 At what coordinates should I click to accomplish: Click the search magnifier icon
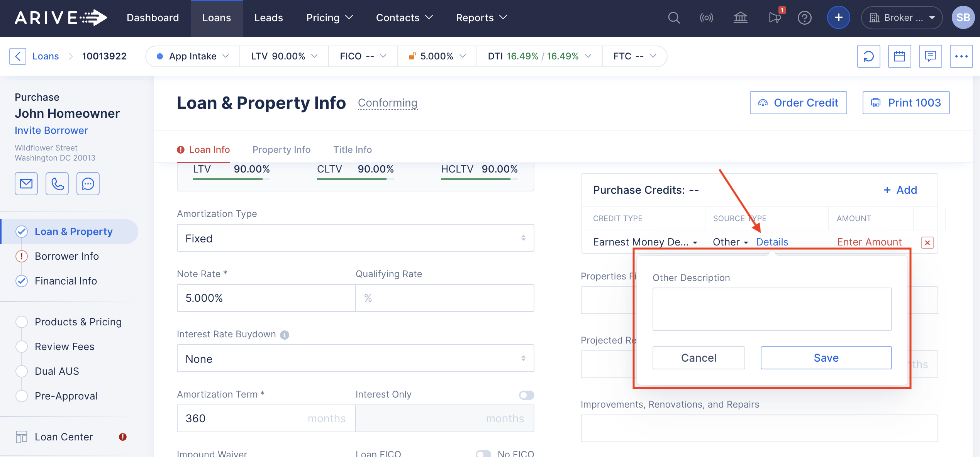click(674, 18)
